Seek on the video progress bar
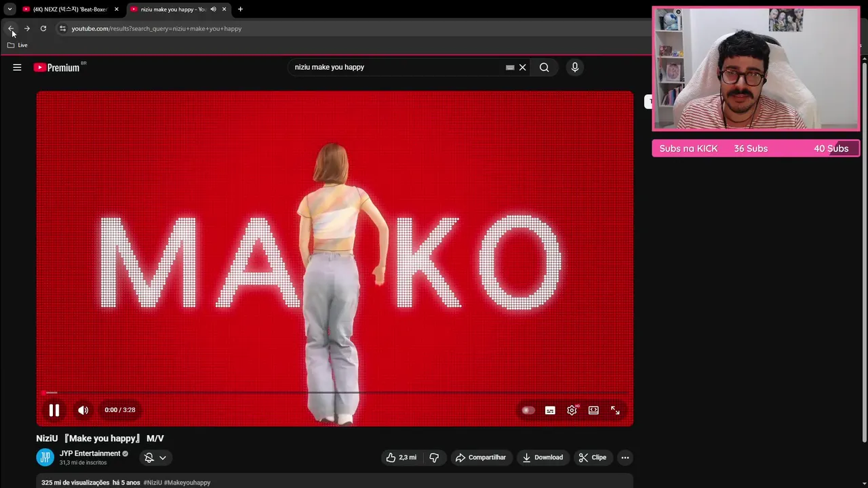 pyautogui.click(x=335, y=392)
